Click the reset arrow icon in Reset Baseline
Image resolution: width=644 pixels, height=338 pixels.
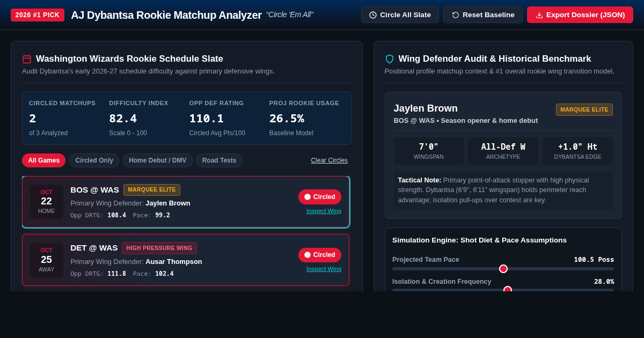pos(456,15)
